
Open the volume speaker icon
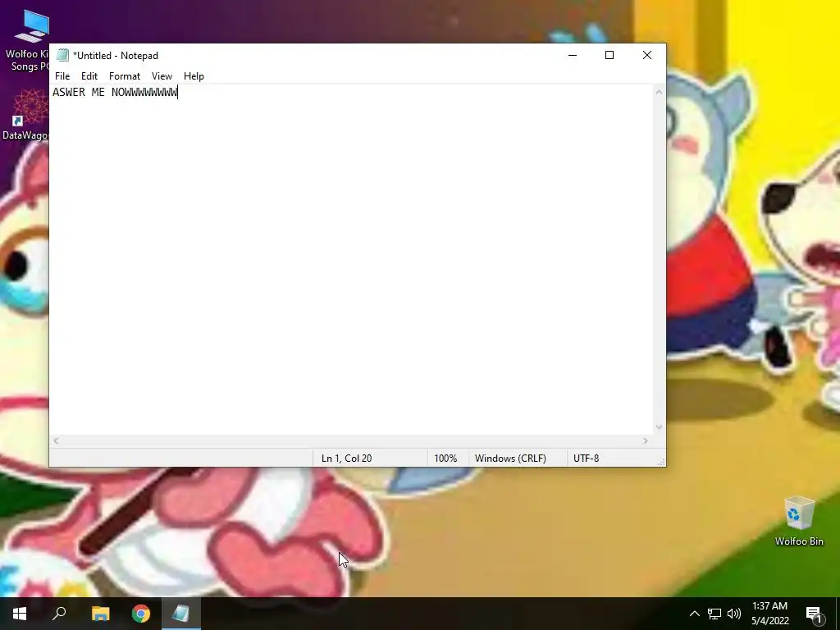(734, 614)
